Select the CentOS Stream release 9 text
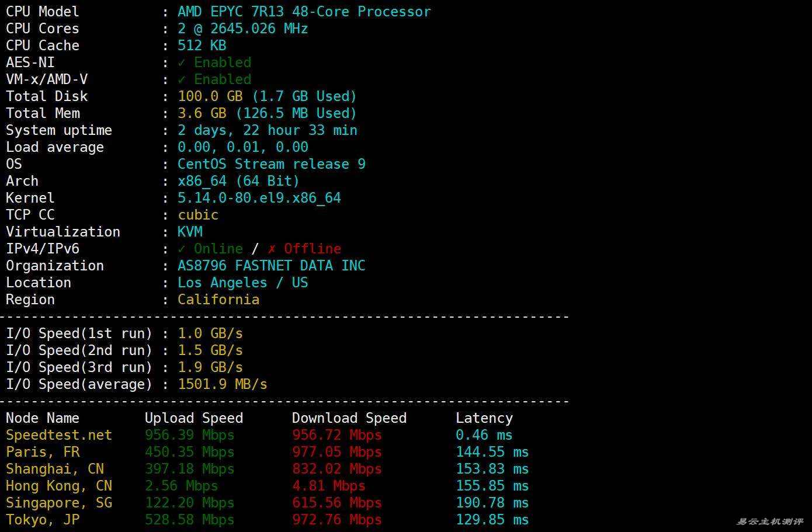This screenshot has width=812, height=532. pos(271,164)
